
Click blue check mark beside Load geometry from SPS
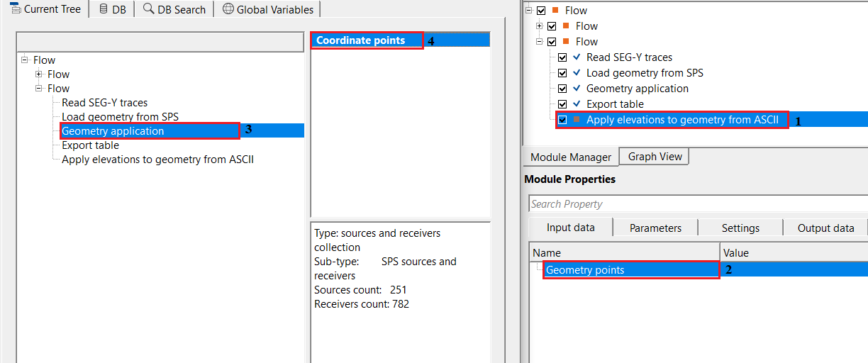[577, 73]
